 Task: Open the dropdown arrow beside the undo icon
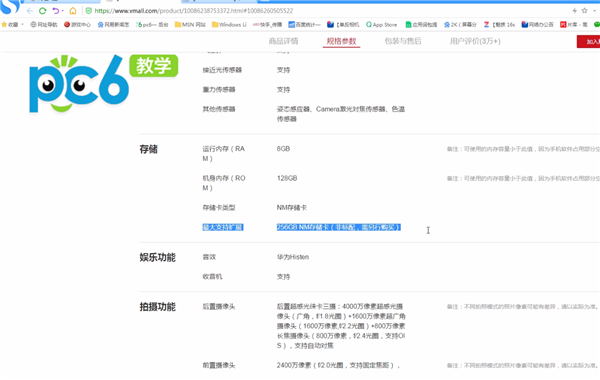(62, 11)
